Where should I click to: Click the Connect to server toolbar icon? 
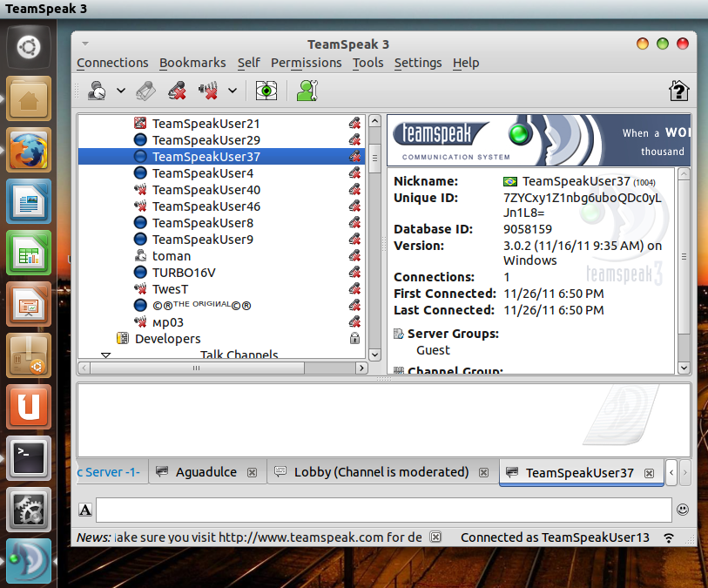[97, 91]
